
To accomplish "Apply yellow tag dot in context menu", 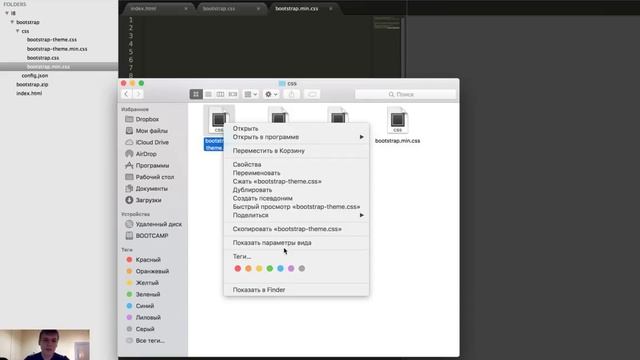I will pyautogui.click(x=259, y=269).
